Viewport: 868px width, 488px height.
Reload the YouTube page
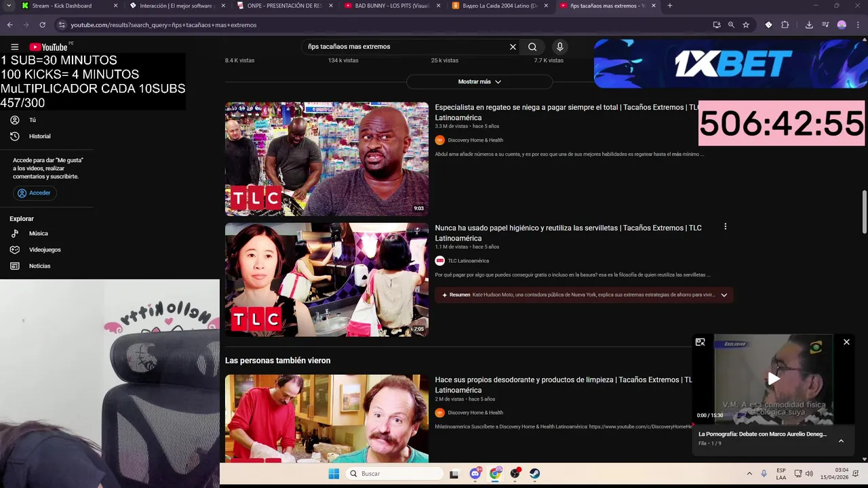tap(42, 24)
